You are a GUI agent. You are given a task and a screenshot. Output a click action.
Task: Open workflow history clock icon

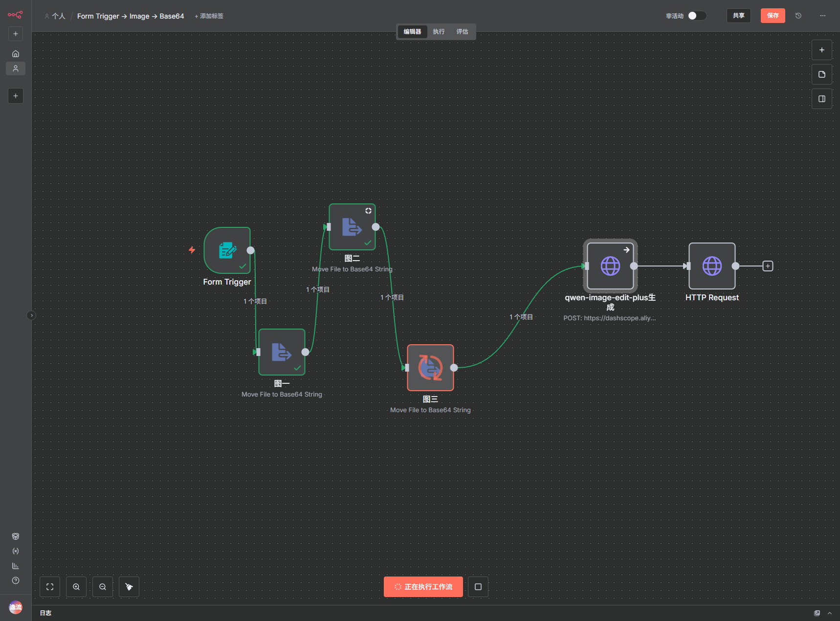coord(798,16)
